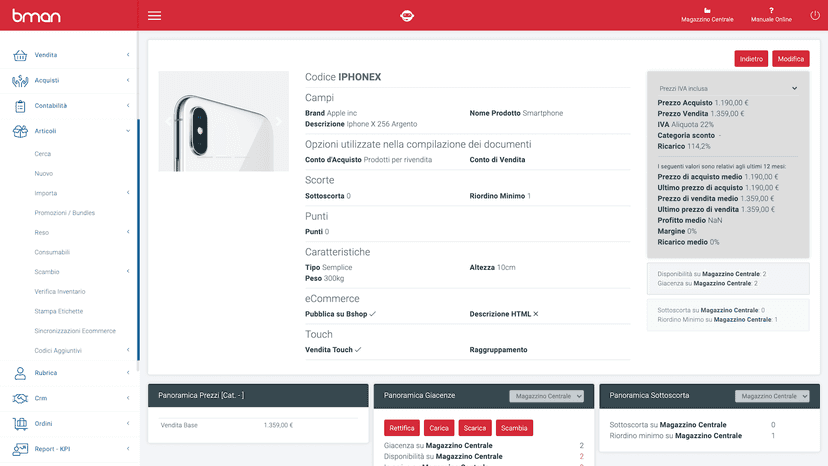Screen dimensions: 828x466
Task: Open Manuale Online help icon
Action: 771,10
